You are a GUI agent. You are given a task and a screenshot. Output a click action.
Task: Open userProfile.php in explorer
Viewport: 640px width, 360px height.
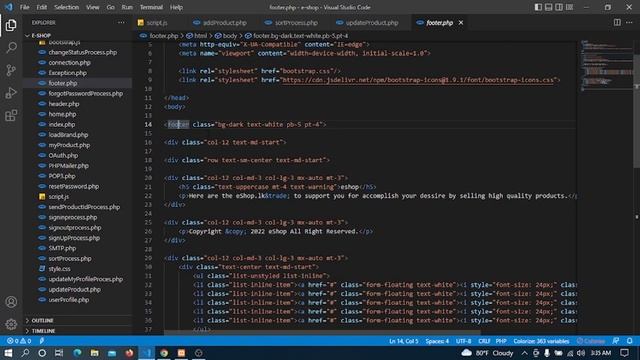[69, 300]
